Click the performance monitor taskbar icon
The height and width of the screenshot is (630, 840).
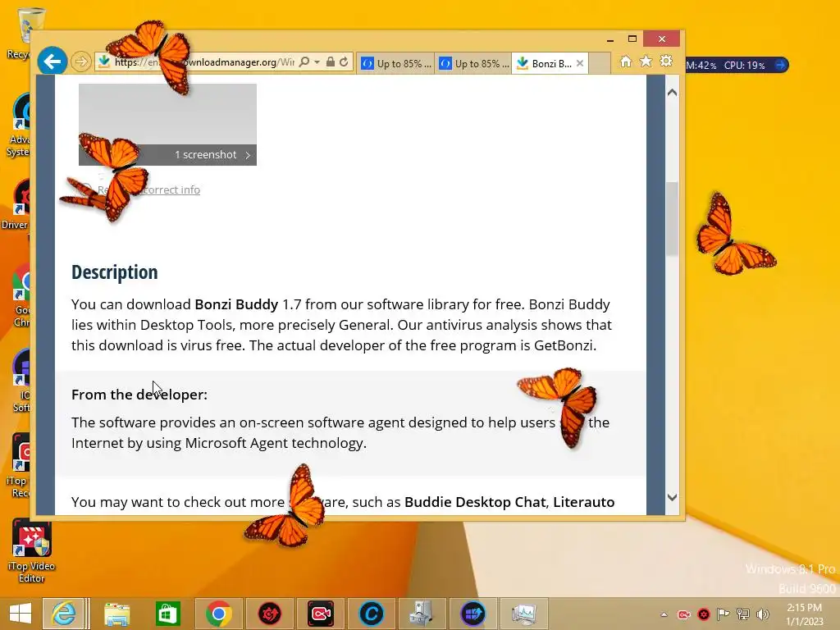[x=523, y=614]
